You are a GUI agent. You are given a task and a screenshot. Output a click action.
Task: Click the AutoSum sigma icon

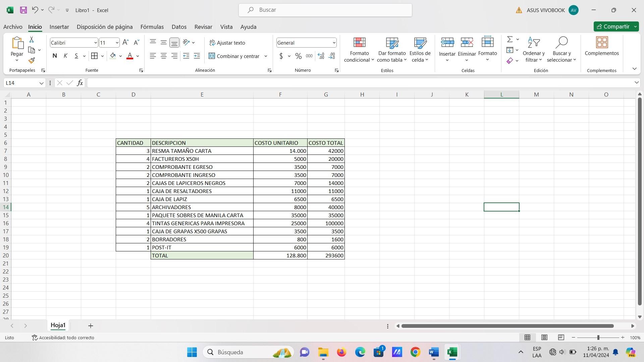point(509,40)
